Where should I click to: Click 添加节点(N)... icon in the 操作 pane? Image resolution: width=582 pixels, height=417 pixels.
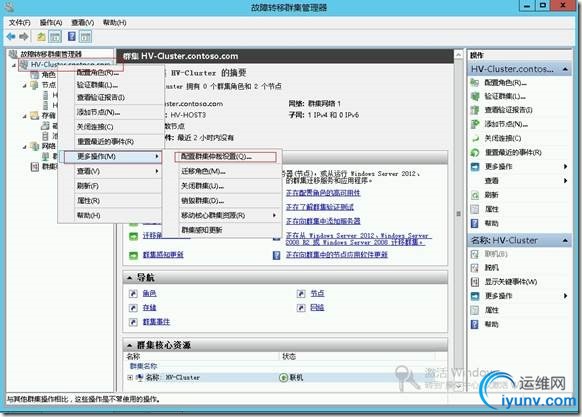pyautogui.click(x=475, y=124)
